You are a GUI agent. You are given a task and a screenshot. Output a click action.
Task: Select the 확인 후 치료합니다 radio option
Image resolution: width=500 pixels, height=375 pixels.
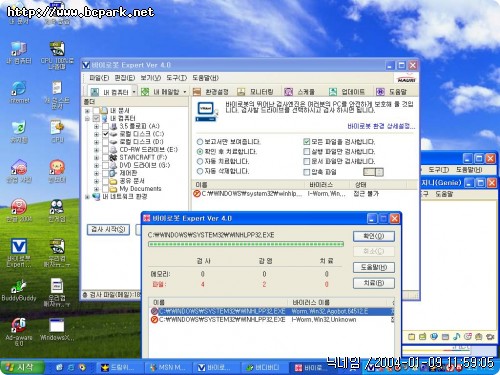(200, 152)
